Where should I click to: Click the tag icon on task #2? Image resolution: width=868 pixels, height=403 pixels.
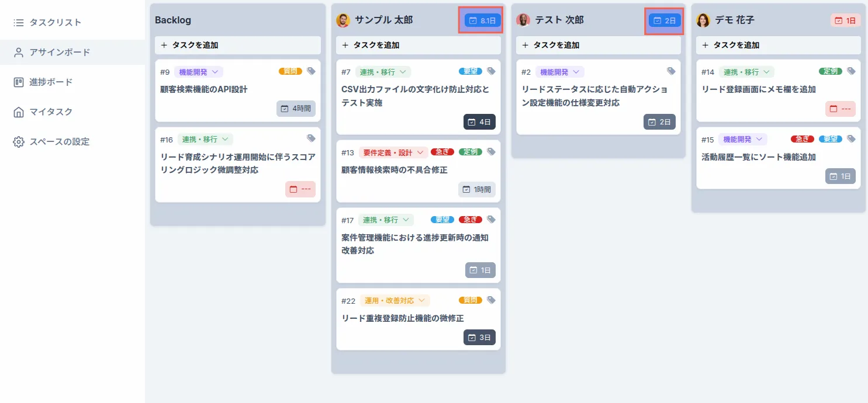coord(671,71)
